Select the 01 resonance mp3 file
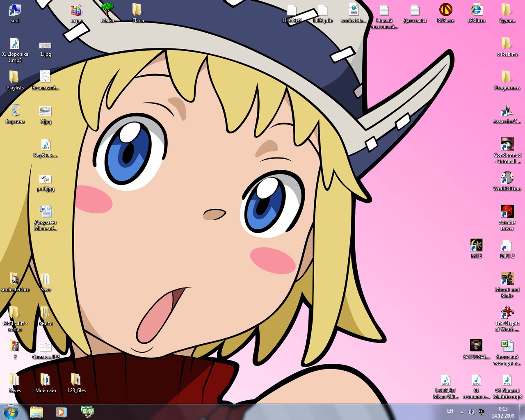Viewport: 525px width, 420px height. pos(476,386)
